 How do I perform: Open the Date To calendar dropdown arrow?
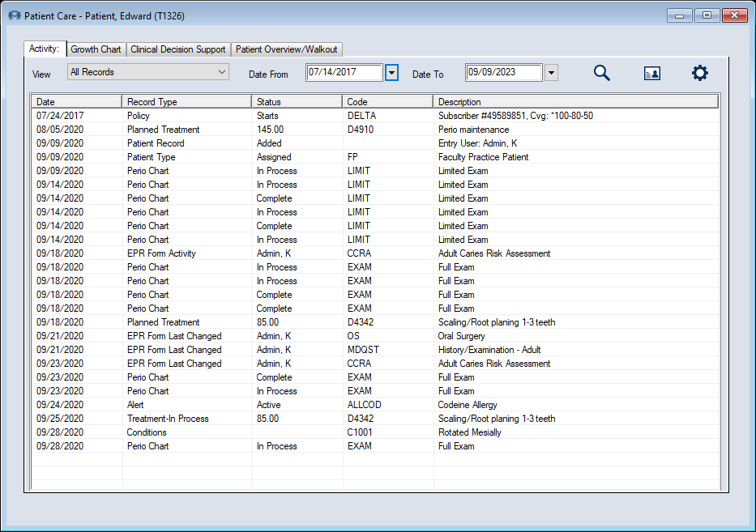551,73
